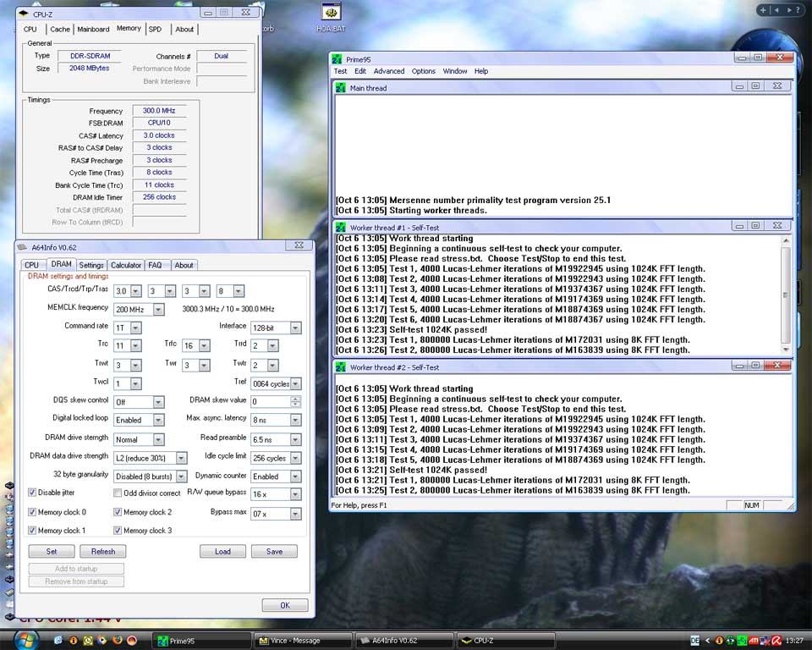Toggle the Disable jitter checkbox
The width and height of the screenshot is (812, 650).
[x=32, y=493]
